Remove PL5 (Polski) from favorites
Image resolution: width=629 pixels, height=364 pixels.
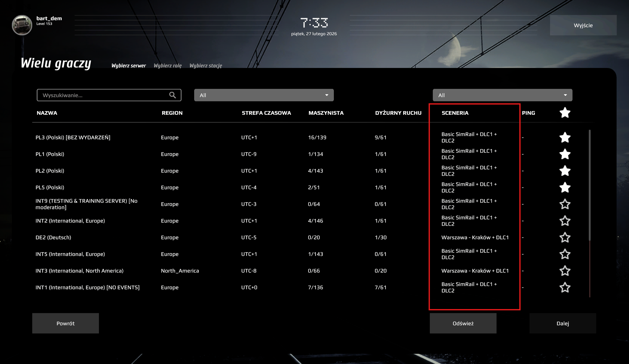point(565,187)
